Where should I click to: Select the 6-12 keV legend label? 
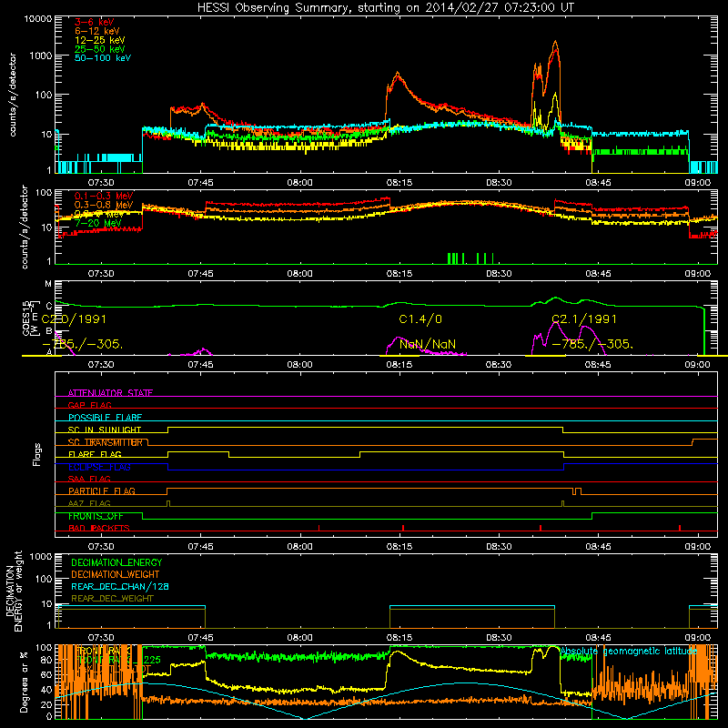[x=96, y=31]
